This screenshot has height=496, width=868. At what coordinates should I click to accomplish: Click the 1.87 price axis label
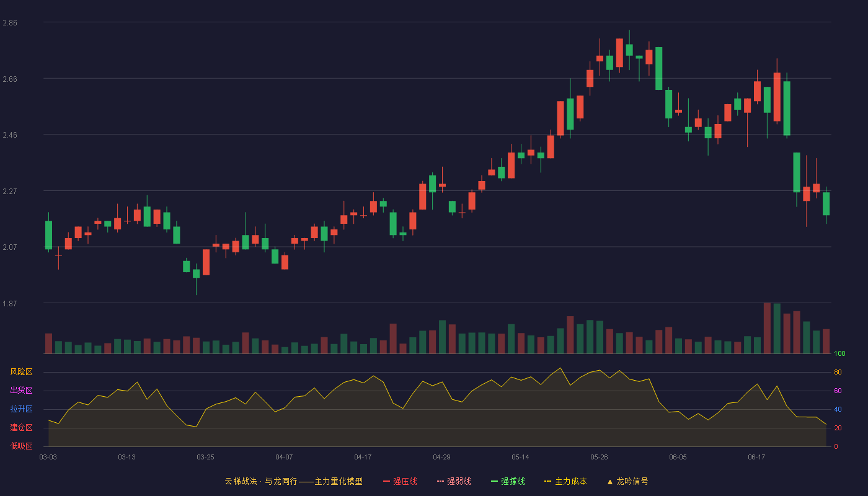[10, 304]
